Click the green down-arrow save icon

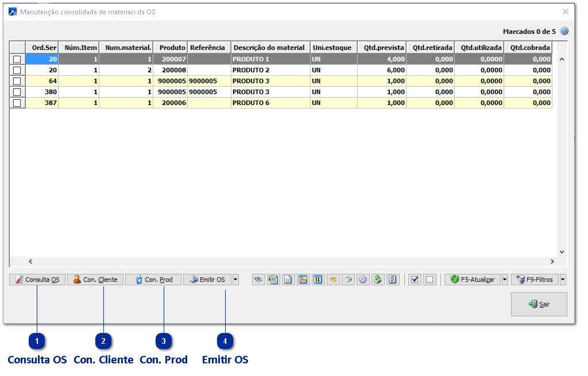pos(378,280)
